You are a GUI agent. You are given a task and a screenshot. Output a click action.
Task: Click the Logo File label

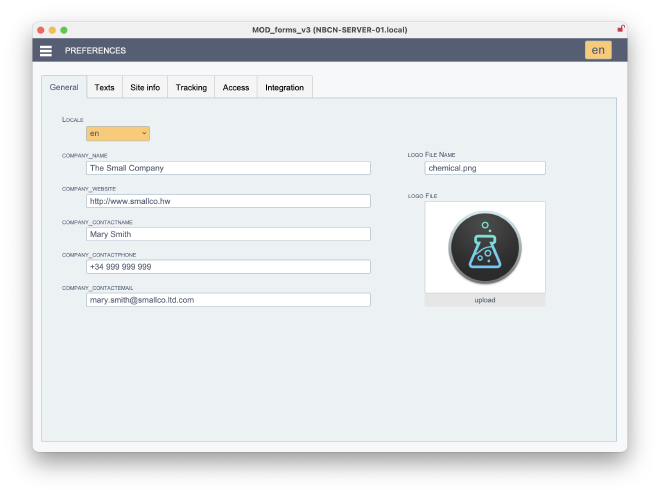[x=423, y=196]
